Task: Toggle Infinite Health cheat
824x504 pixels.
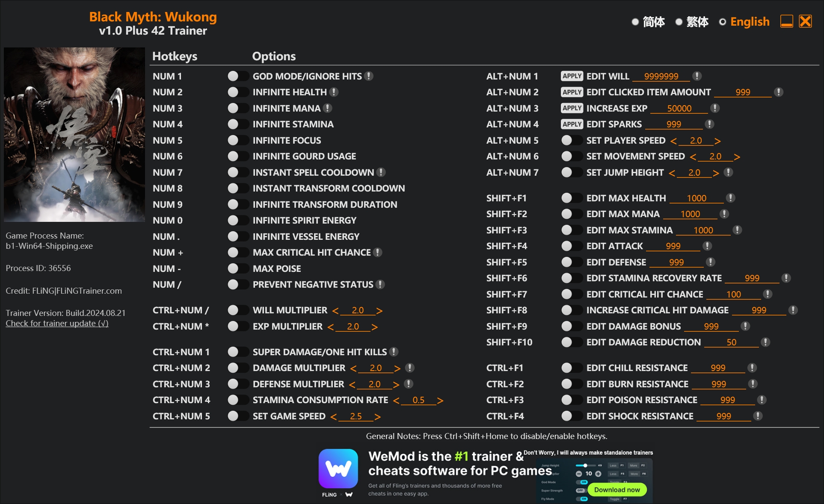Action: [236, 92]
